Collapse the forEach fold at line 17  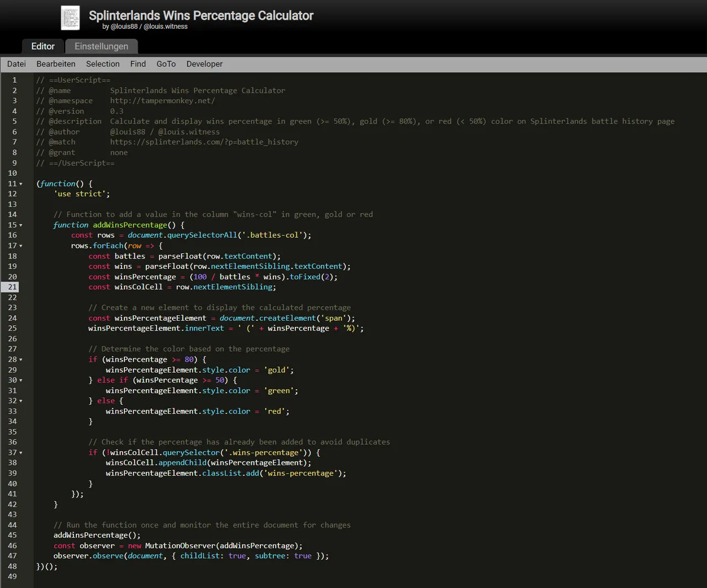pyautogui.click(x=21, y=246)
